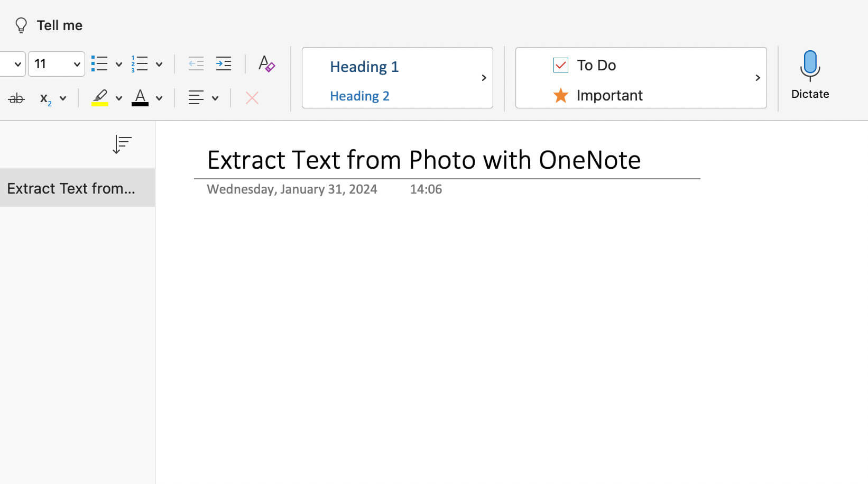
Task: Open the alignment options dropdown arrow
Action: click(215, 98)
